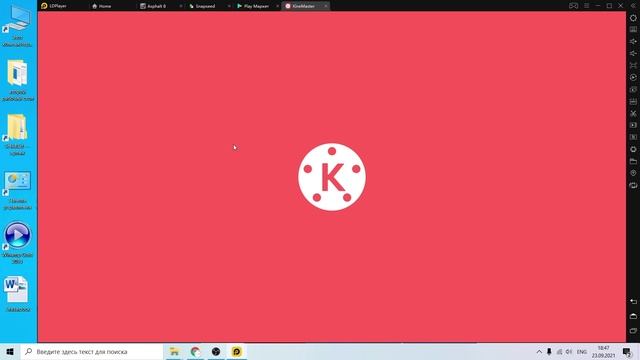Open the notification center icon
This screenshot has width=640, height=360.
click(627, 352)
